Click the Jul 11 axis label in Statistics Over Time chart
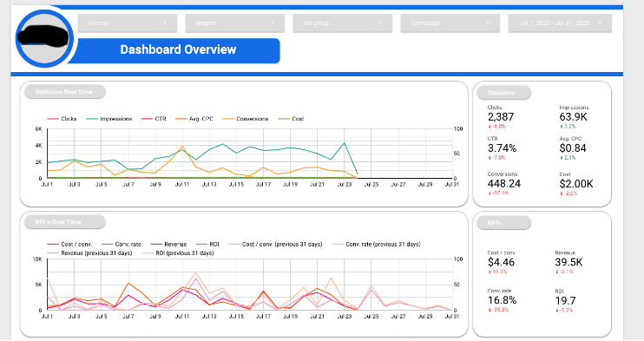The image size is (644, 341). click(182, 185)
